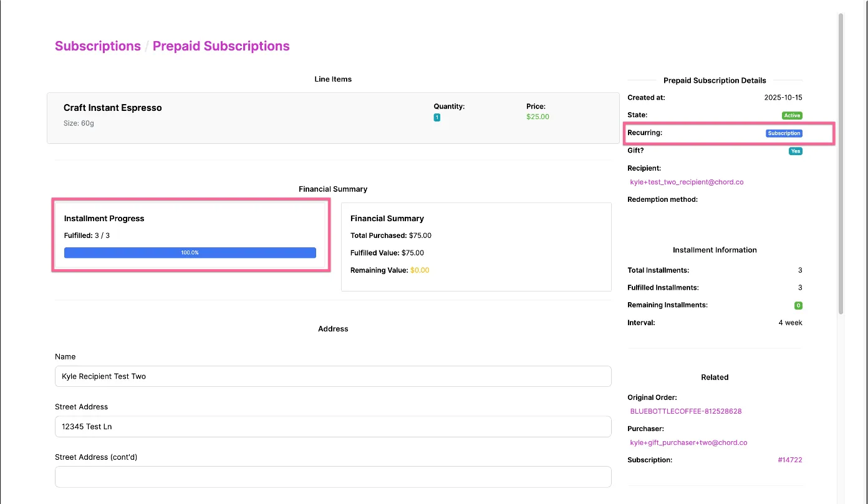Open purchaser email kyle+gift_purchaser+two@chord.co
Screen dimensions: 868x504
[x=688, y=442]
